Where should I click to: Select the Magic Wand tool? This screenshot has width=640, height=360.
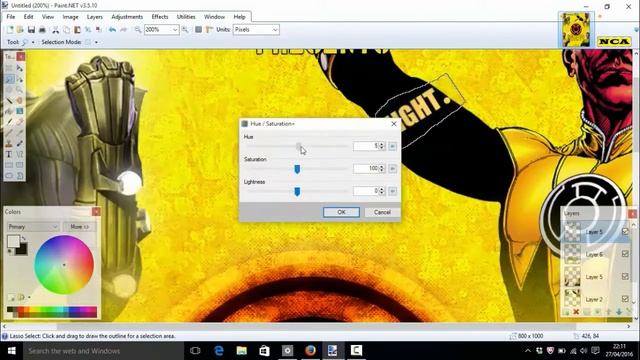[9, 100]
